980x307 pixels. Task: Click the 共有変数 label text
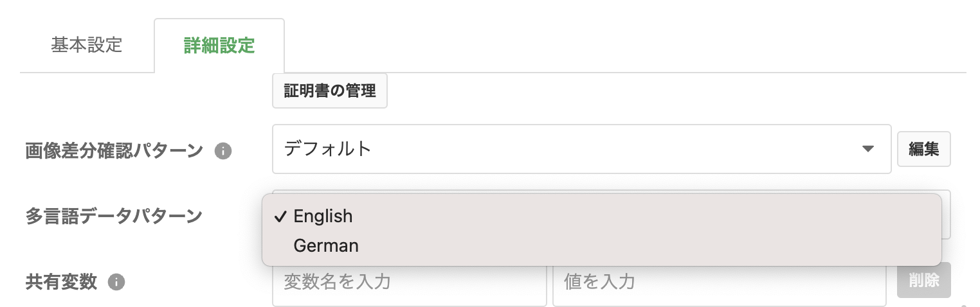click(x=61, y=282)
